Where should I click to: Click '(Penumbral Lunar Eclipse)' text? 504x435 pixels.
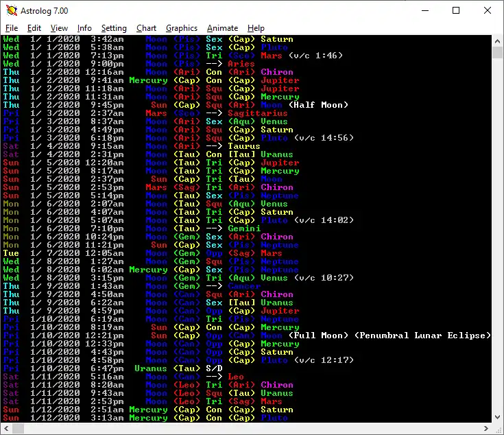422,336
